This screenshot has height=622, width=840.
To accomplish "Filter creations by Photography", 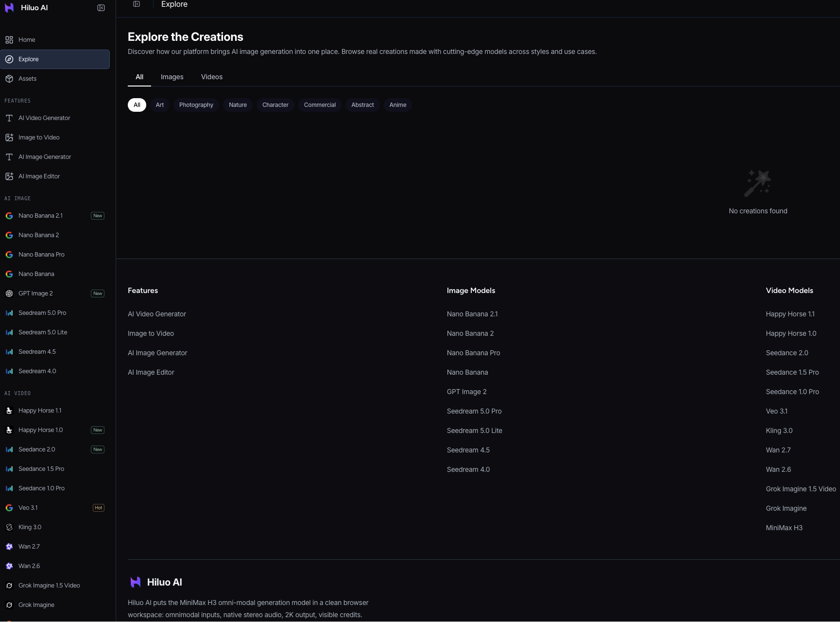I will coord(196,105).
